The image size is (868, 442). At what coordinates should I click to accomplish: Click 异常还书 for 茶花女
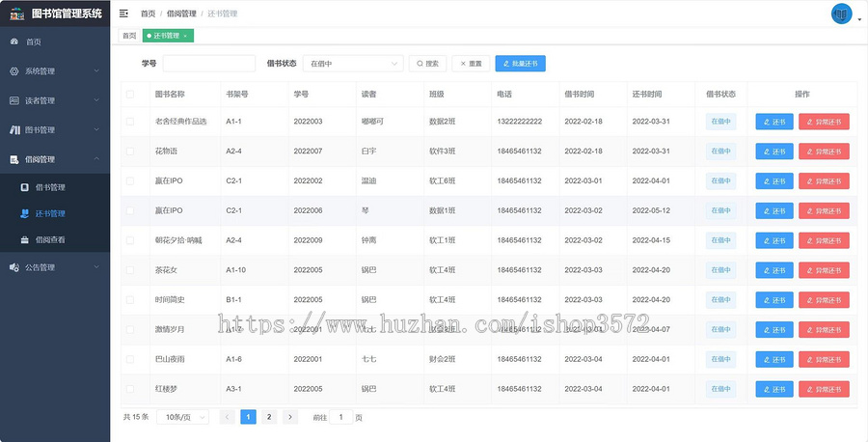coord(824,270)
